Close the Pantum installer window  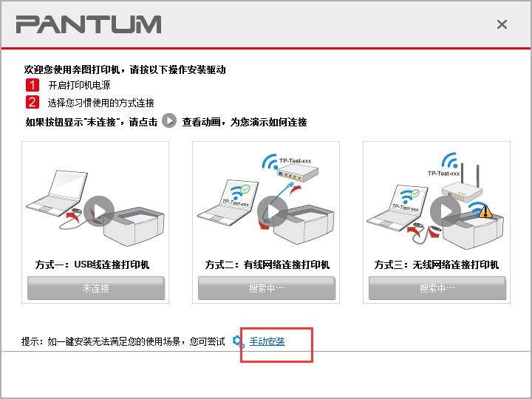click(502, 24)
